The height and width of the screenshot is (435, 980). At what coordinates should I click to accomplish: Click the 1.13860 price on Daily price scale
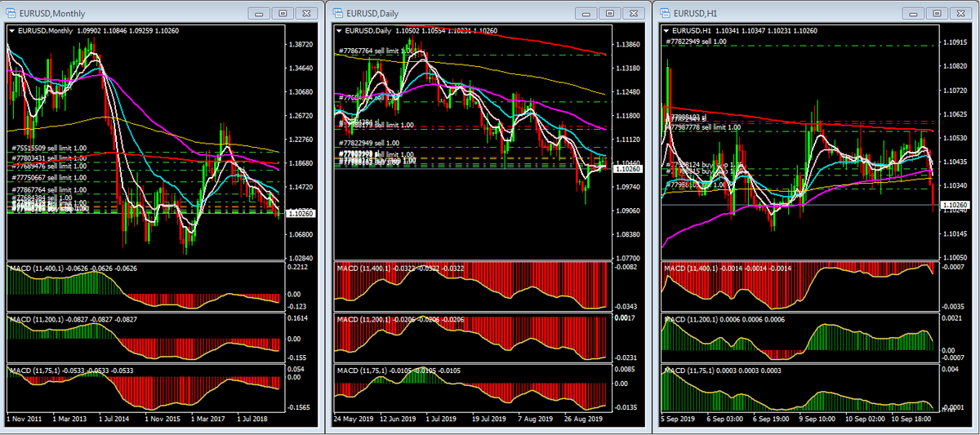pos(627,44)
